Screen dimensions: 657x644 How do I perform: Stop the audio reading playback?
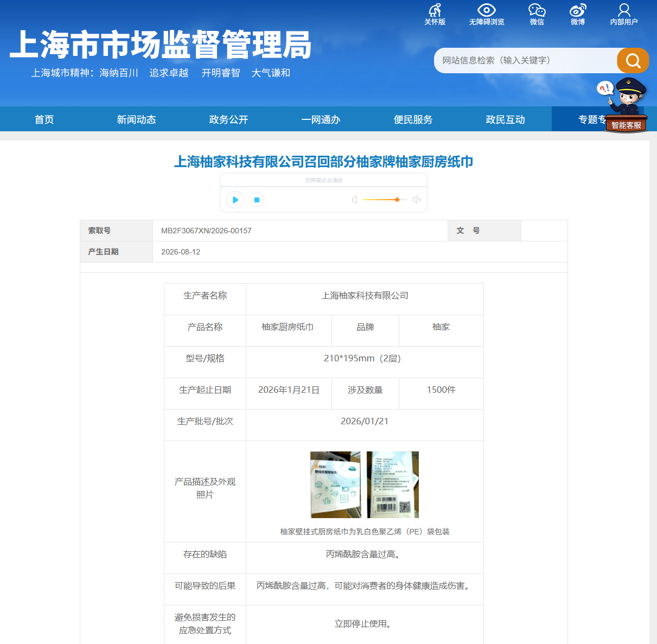(257, 200)
